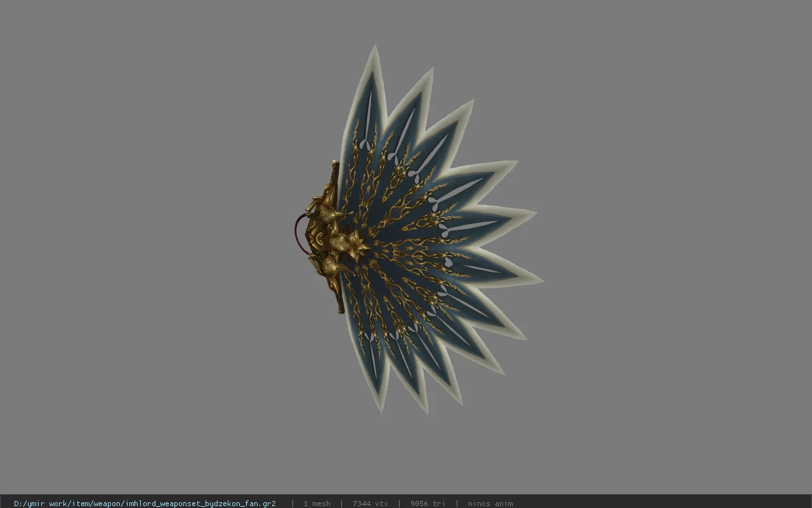Viewport: 812px width, 508px height.
Task: Click the fan weapon 3D model in viewport
Action: pos(419,230)
